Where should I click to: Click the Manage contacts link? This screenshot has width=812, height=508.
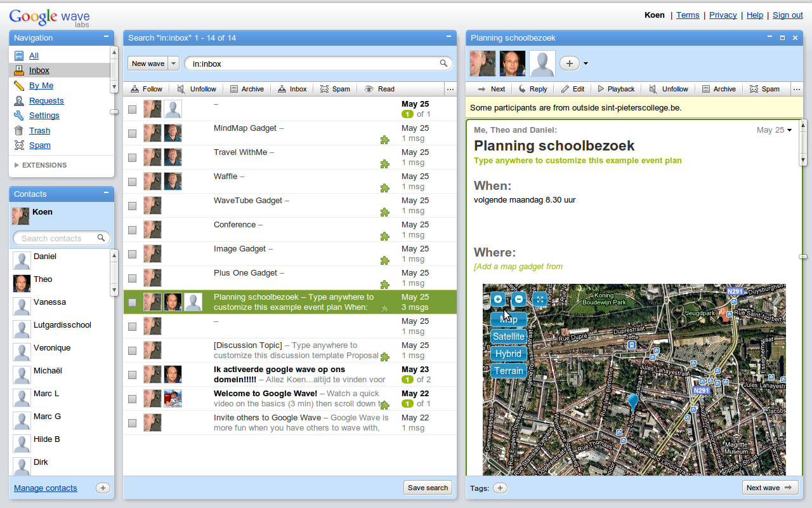coord(46,488)
